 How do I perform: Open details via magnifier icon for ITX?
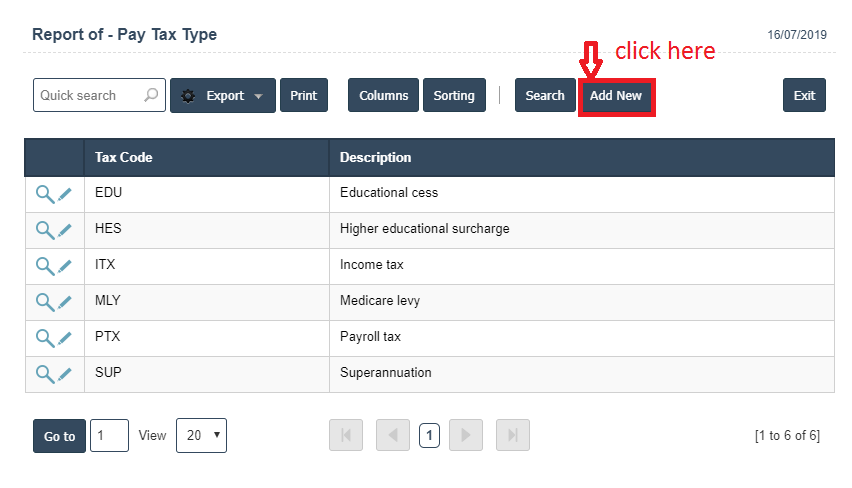(45, 266)
